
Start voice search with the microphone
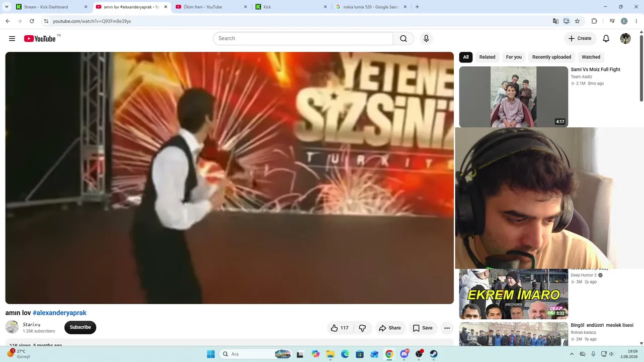pyautogui.click(x=426, y=39)
